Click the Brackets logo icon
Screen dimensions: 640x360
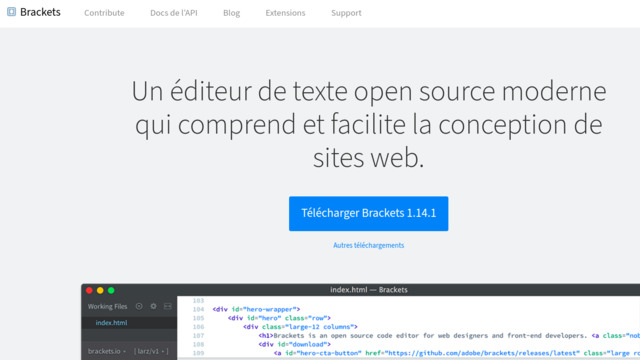(x=11, y=12)
